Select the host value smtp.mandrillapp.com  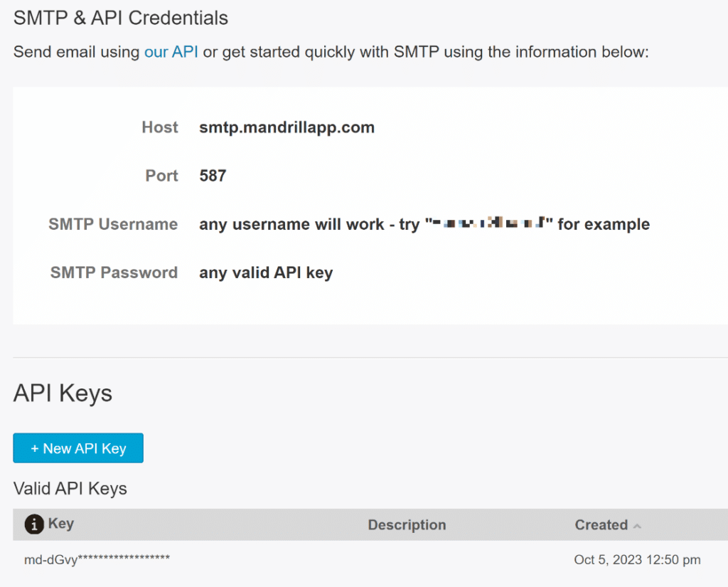[x=287, y=127]
